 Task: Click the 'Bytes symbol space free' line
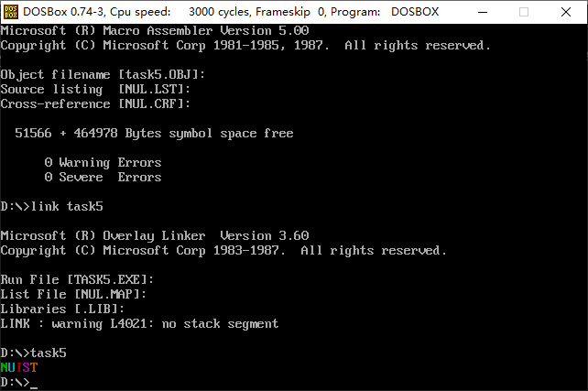click(x=154, y=133)
